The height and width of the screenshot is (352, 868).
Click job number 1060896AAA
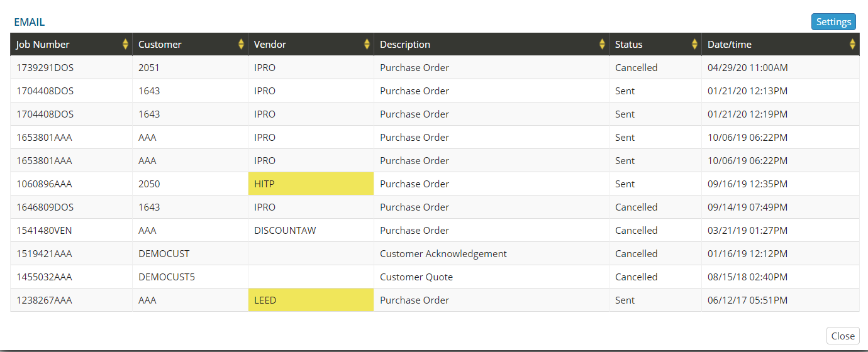(44, 184)
